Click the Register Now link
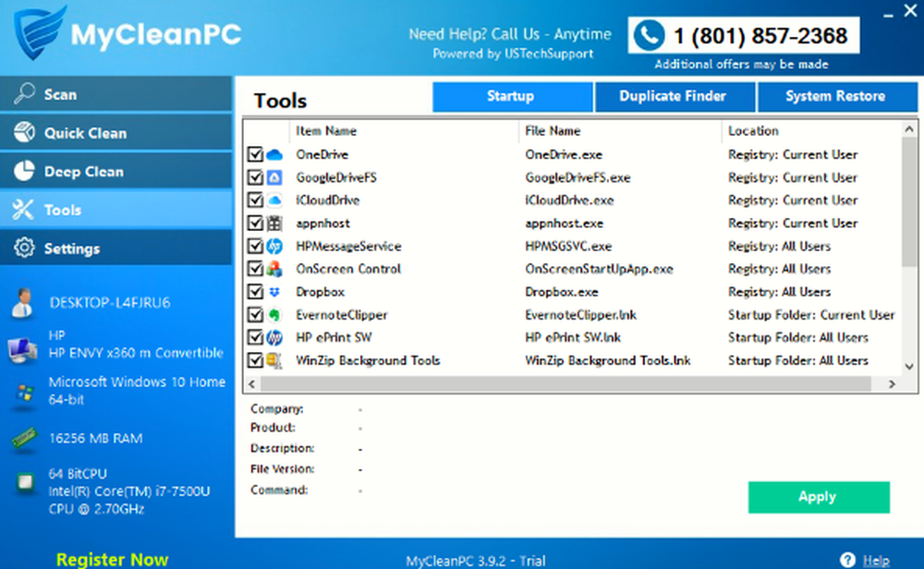This screenshot has height=569, width=924. (112, 559)
